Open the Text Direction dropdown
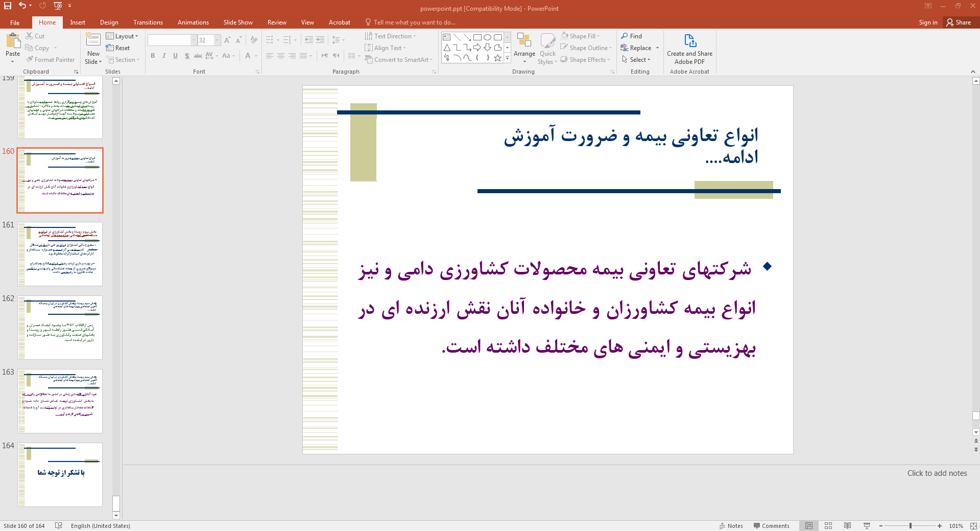Screen dimensions: 980x531 pos(391,36)
